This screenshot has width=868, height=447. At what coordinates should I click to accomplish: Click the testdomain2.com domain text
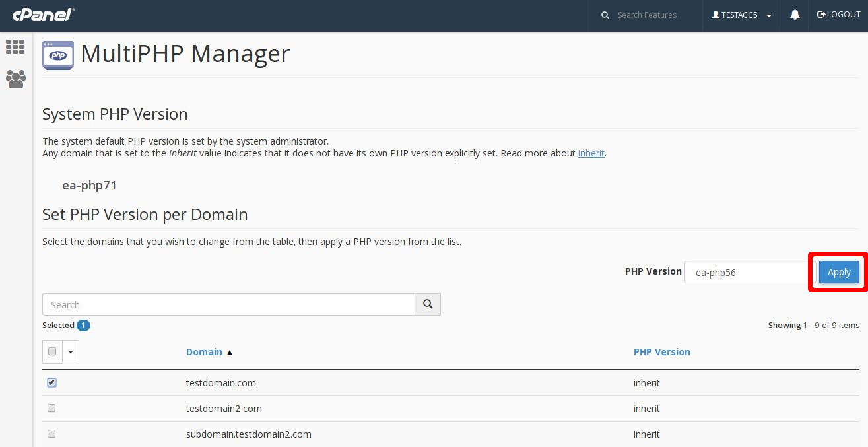(x=224, y=409)
